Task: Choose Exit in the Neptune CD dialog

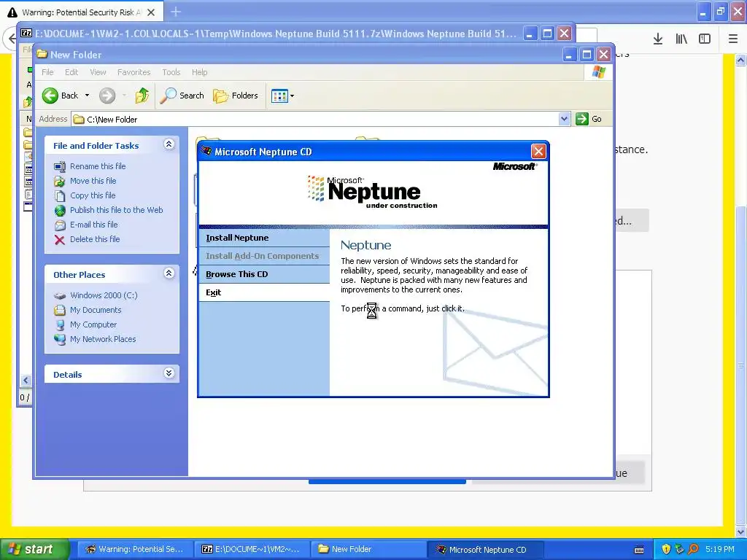Action: point(213,292)
